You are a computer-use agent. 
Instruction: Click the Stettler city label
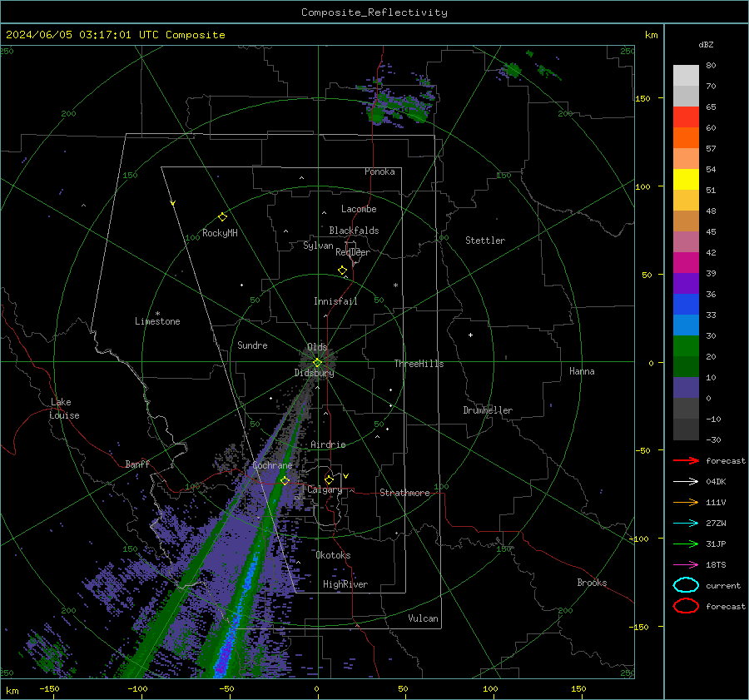point(485,241)
